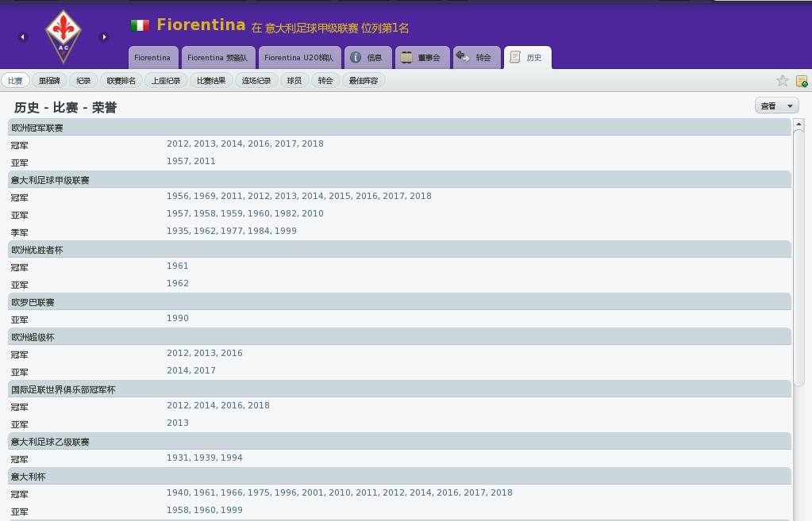
Task: Click 意大利足球甲级联赛 link in header
Action: [311, 29]
